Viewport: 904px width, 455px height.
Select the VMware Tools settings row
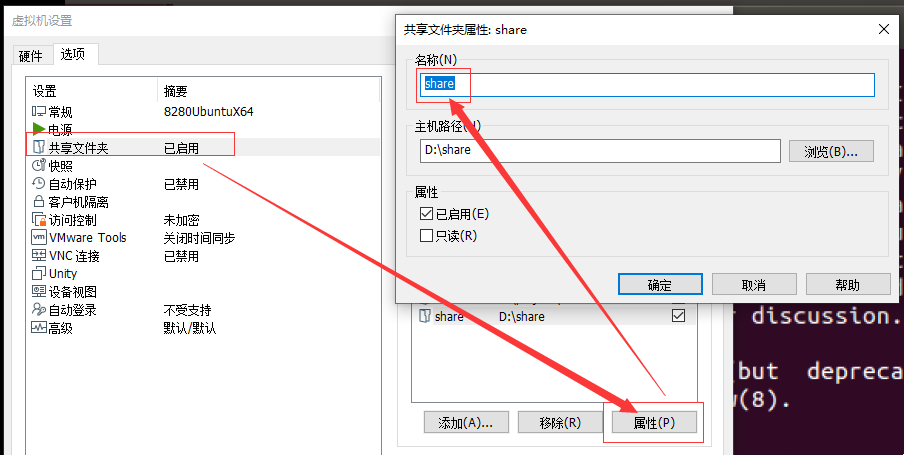pyautogui.click(x=205, y=238)
